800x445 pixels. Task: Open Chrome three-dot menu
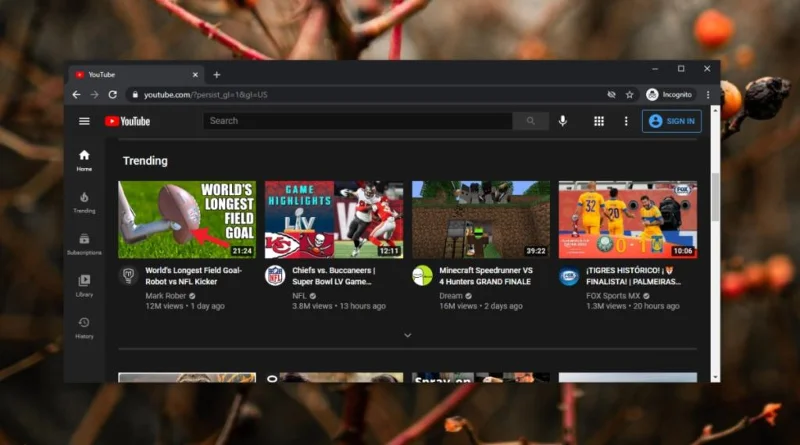[708, 94]
